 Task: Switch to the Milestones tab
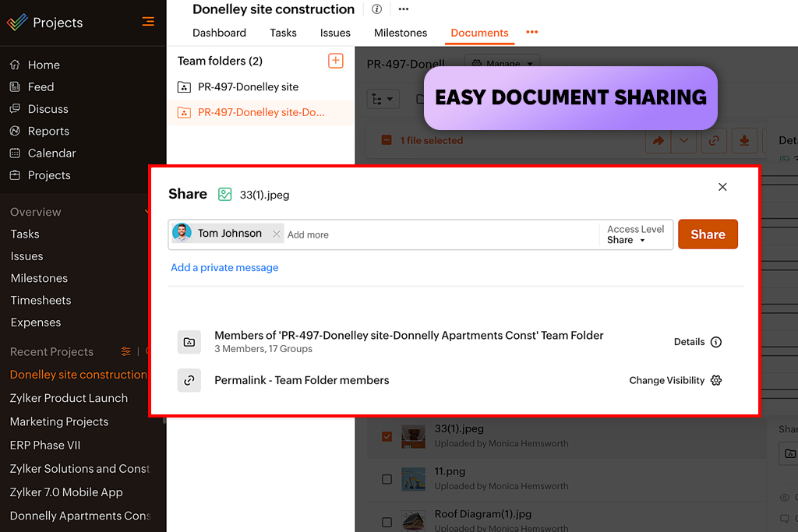point(401,33)
